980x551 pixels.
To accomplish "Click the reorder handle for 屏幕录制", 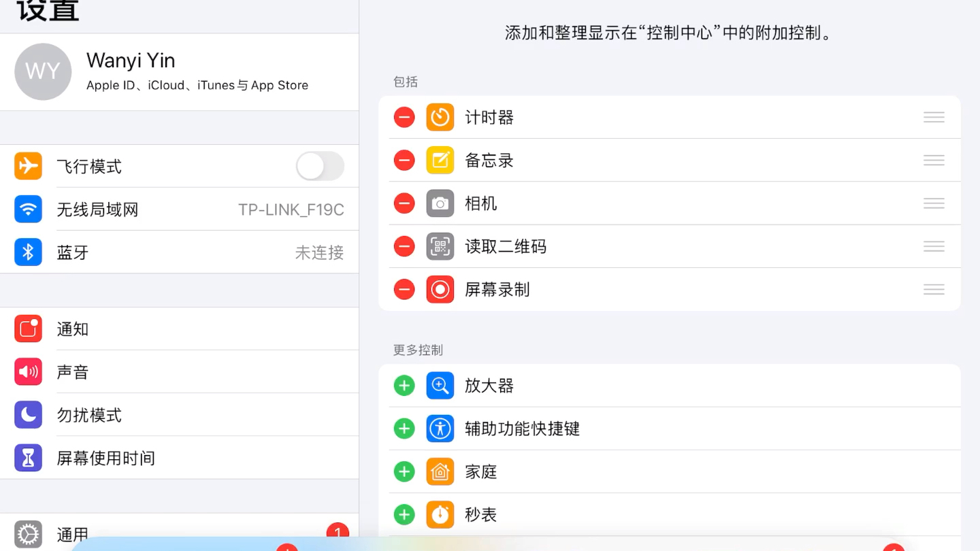I will pyautogui.click(x=934, y=290).
